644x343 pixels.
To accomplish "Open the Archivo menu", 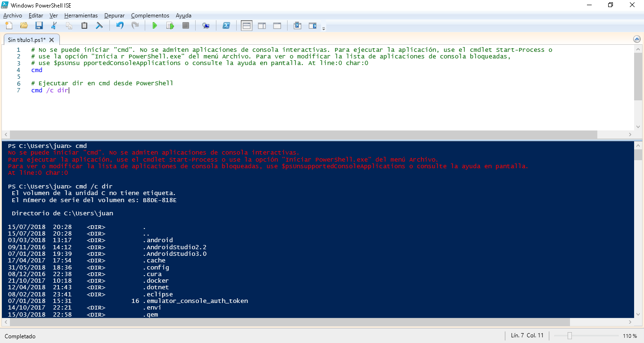I will 13,16.
